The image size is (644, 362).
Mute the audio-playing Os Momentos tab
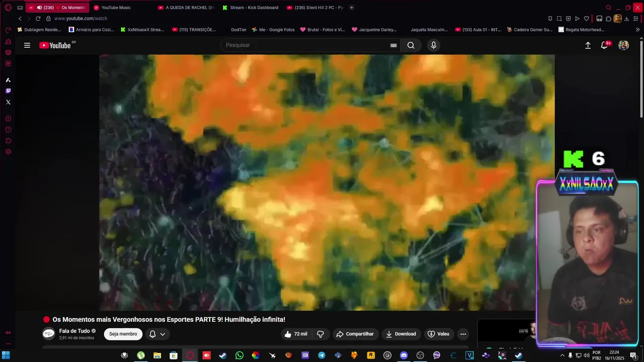point(39,8)
